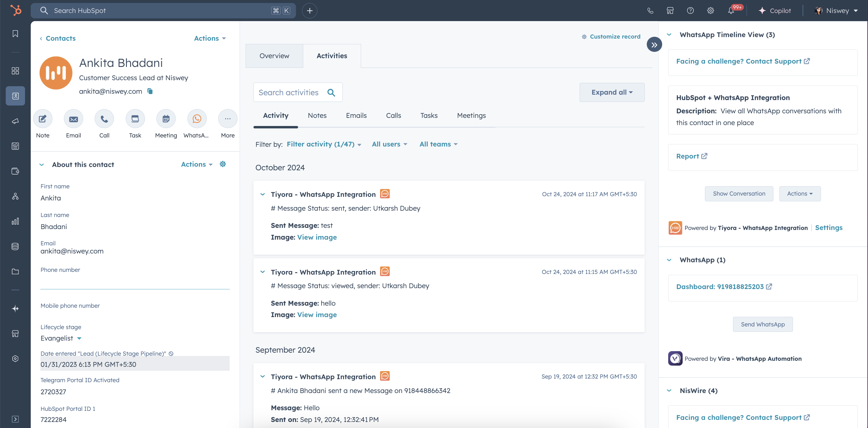Open the create new plus button

pos(309,11)
